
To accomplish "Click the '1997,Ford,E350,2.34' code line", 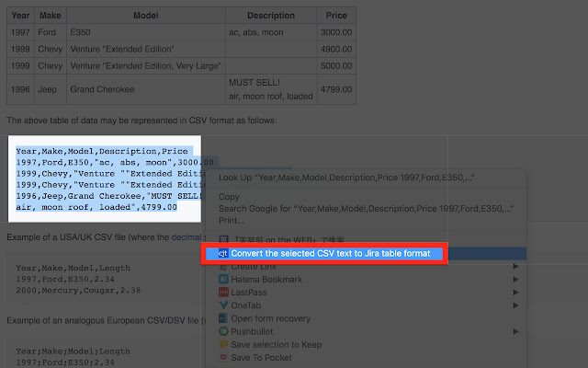I will (x=65, y=279).
